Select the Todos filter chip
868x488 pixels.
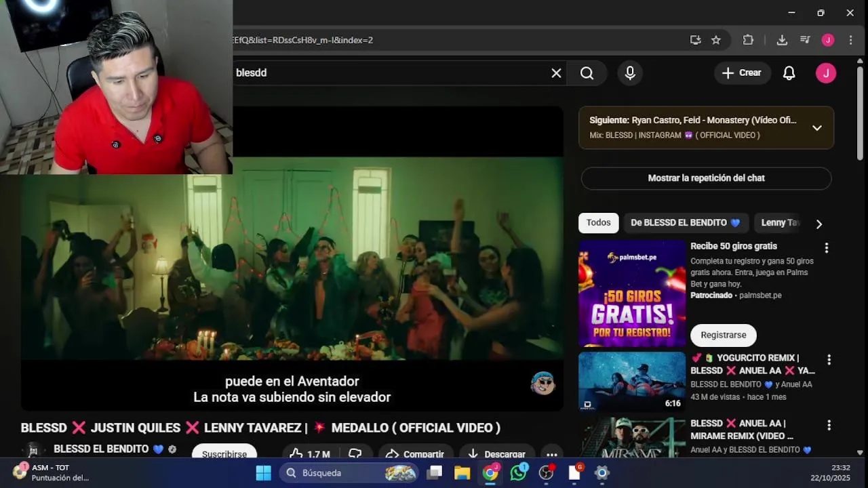(x=598, y=223)
